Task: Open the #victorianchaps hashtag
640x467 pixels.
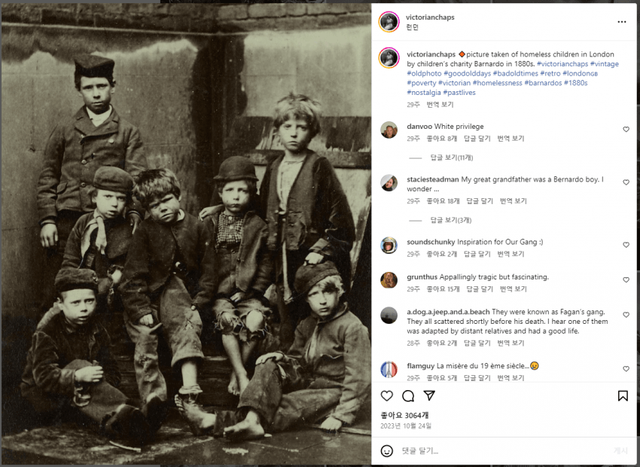Action: 562,64
